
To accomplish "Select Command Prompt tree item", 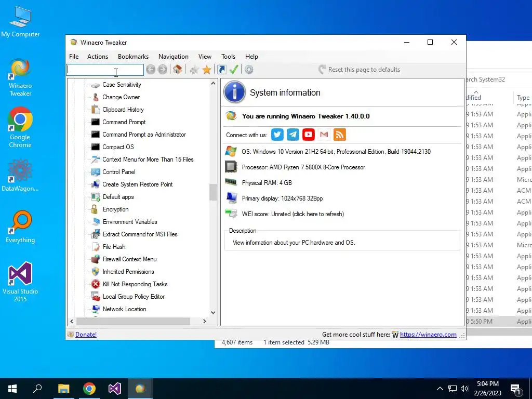I will 124,122.
